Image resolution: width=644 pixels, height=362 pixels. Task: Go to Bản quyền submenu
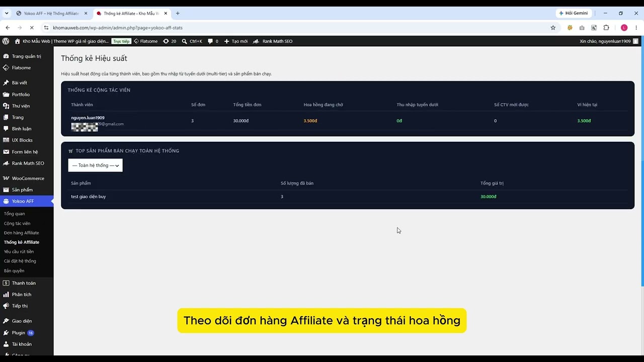[x=14, y=271]
